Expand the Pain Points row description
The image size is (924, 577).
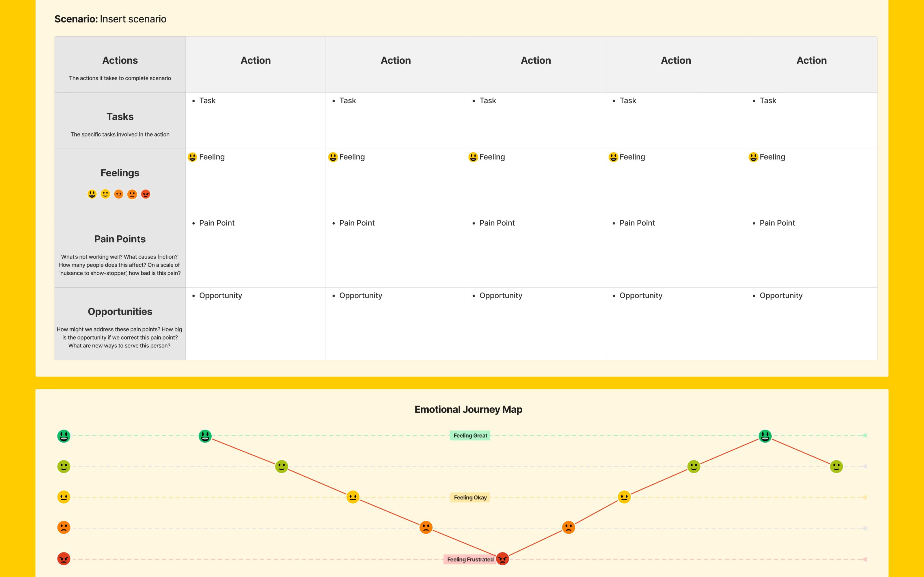pos(120,264)
